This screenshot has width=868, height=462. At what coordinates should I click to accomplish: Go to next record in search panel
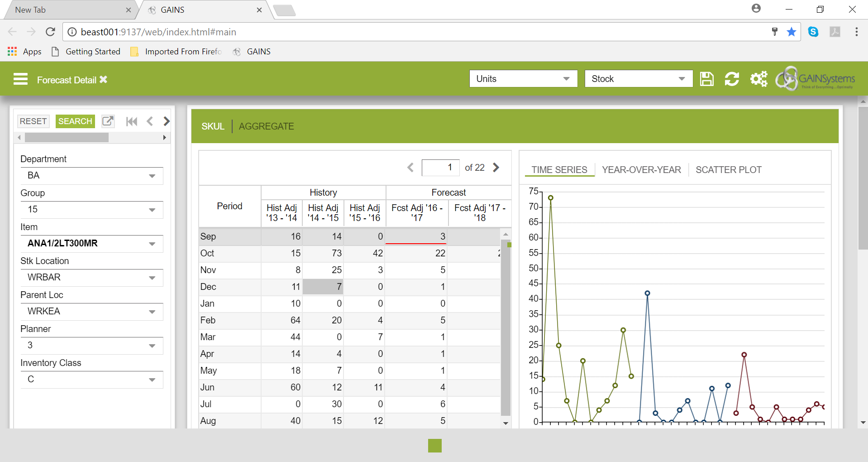(x=167, y=121)
